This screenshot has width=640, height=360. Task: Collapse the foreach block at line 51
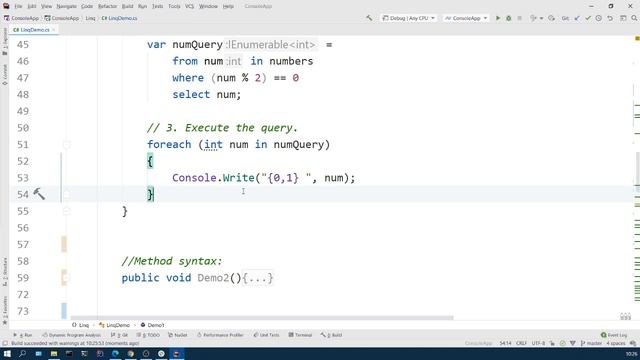click(x=67, y=144)
